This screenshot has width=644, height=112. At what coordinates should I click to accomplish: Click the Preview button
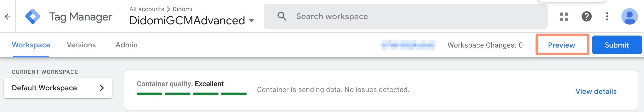(561, 45)
